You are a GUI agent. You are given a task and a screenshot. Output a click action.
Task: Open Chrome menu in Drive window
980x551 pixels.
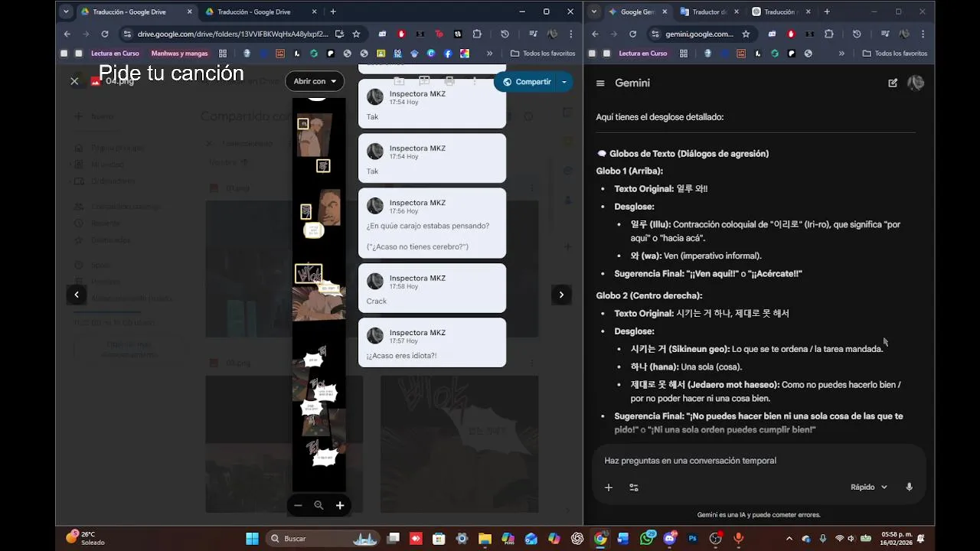(x=570, y=34)
